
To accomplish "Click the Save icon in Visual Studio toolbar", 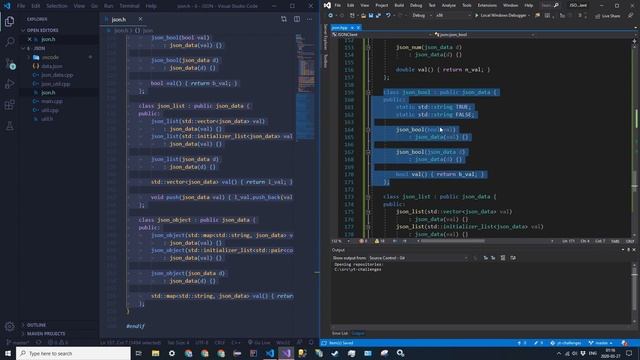I will coord(371,16).
